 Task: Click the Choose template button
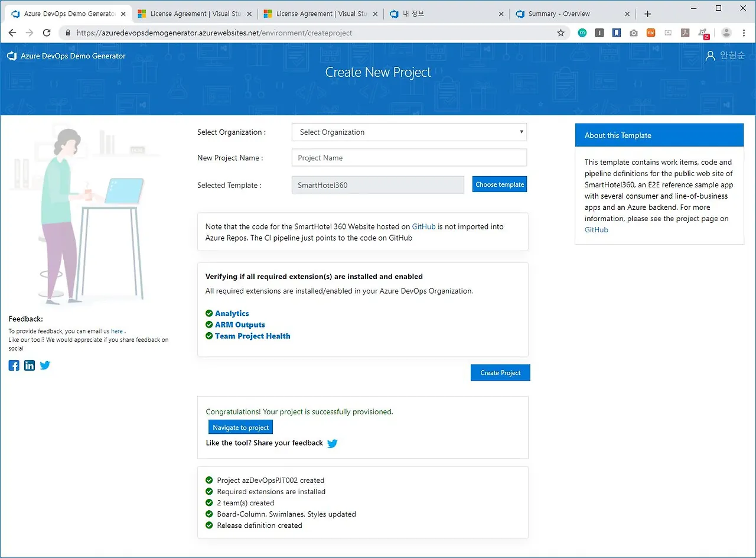click(x=500, y=184)
